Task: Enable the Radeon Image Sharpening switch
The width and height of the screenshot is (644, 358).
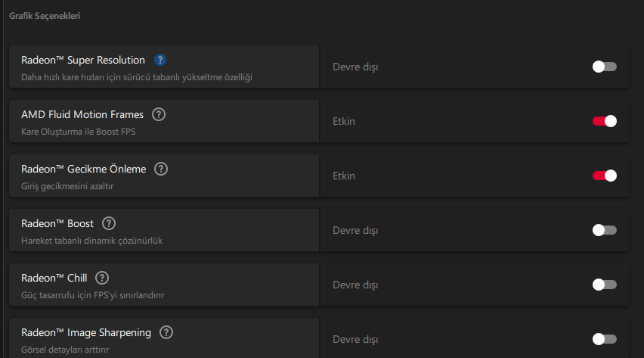Action: pyautogui.click(x=605, y=339)
